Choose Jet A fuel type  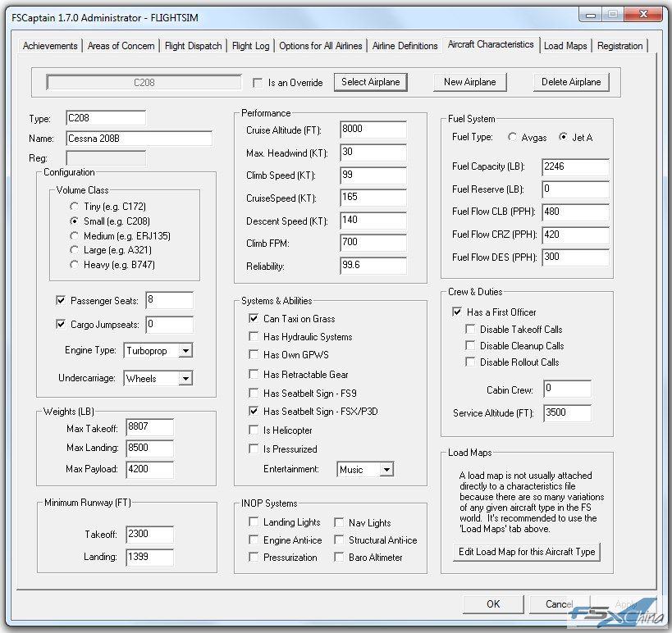coord(563,137)
